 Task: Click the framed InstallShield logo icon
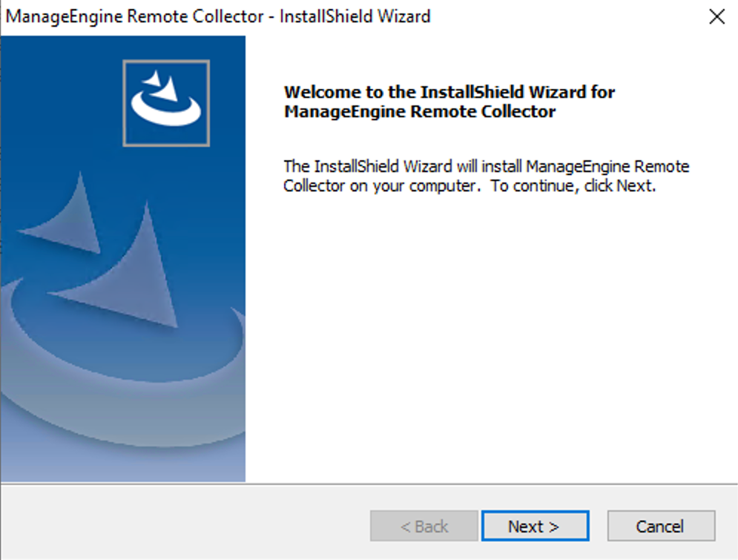[x=166, y=102]
